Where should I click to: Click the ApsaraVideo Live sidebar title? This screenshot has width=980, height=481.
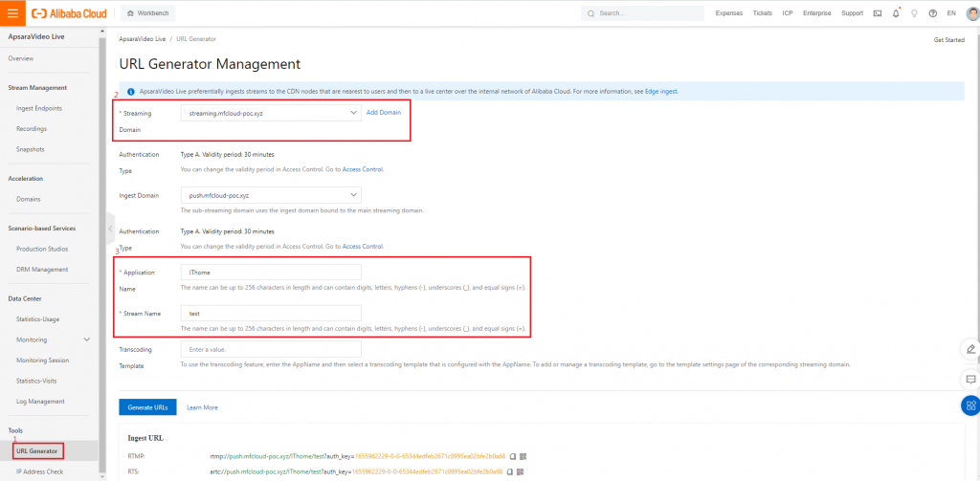pos(36,37)
